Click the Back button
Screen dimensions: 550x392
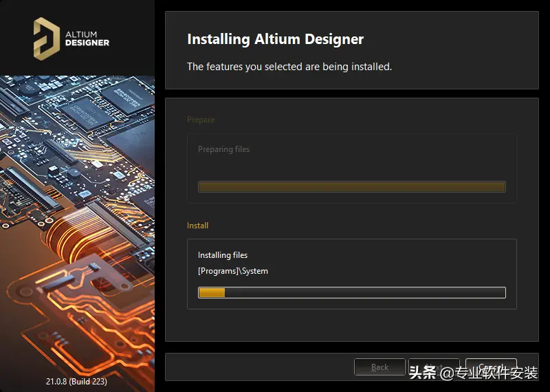379,367
